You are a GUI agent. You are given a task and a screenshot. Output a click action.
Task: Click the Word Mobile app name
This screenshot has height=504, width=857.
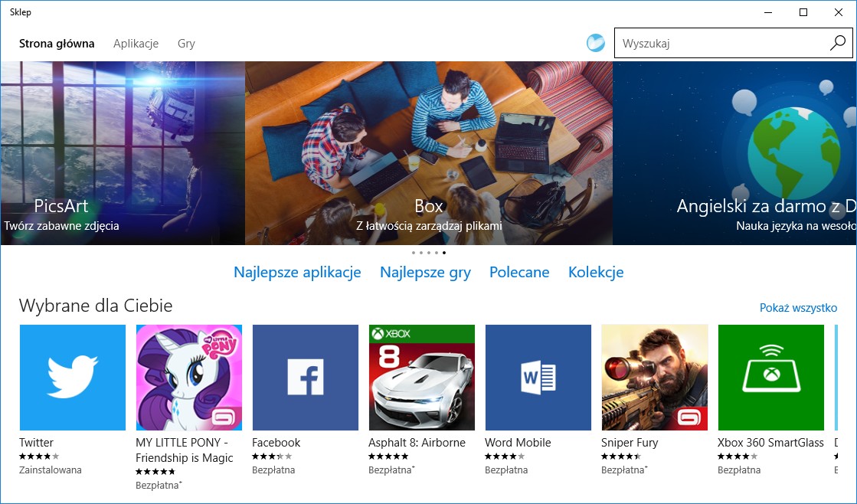518,443
